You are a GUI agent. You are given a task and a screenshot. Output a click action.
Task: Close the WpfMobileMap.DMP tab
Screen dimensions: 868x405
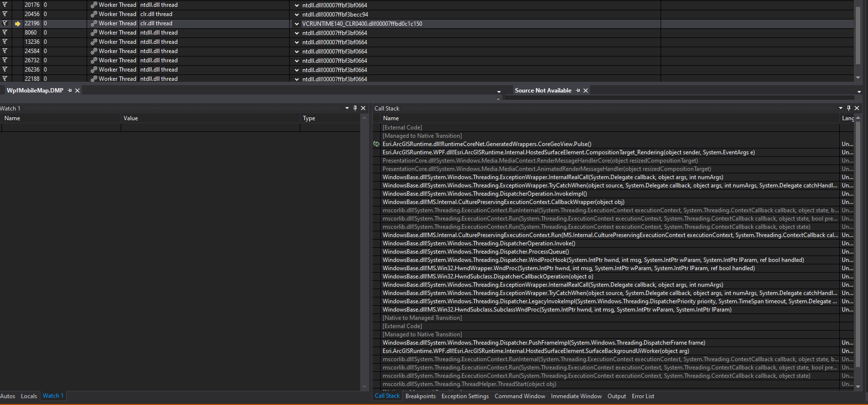77,91
